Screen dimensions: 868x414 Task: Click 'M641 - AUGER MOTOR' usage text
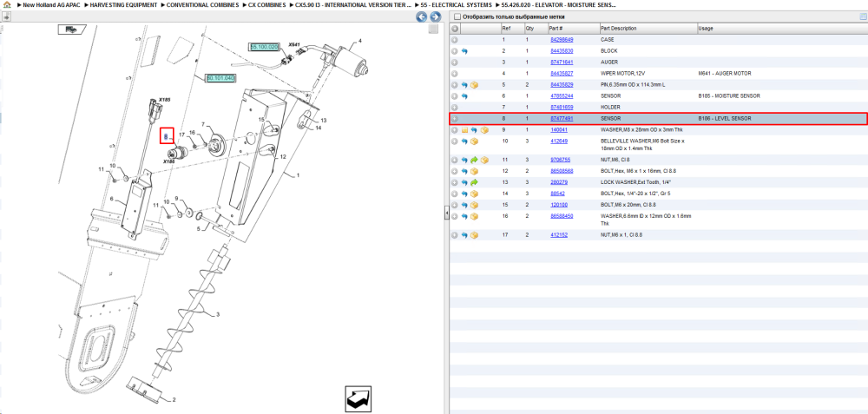coord(726,74)
